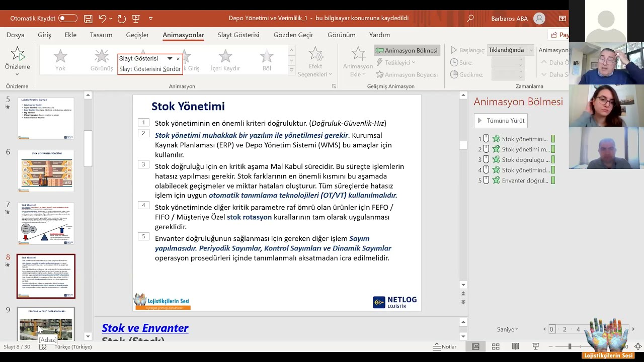The width and height of the screenshot is (644, 362).
Task: Close the Slayt Gösterisi popup
Action: pos(178,59)
